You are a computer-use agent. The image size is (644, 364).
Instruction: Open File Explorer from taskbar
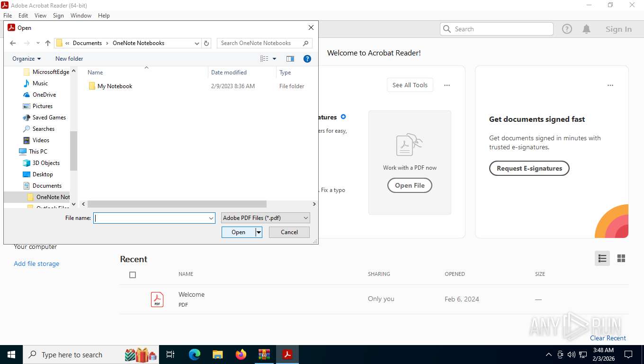pyautogui.click(x=217, y=355)
